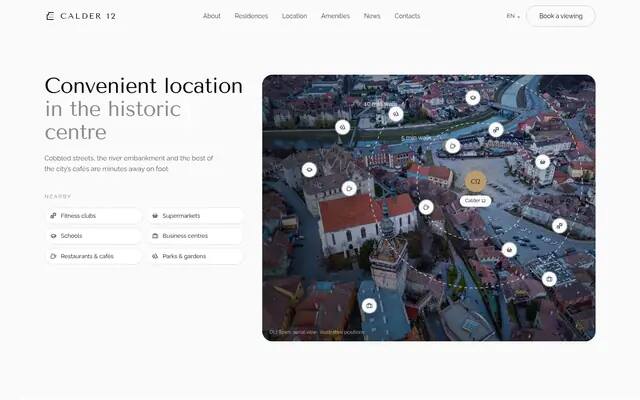
Task: Choose the Business centres filter
Action: point(195,236)
